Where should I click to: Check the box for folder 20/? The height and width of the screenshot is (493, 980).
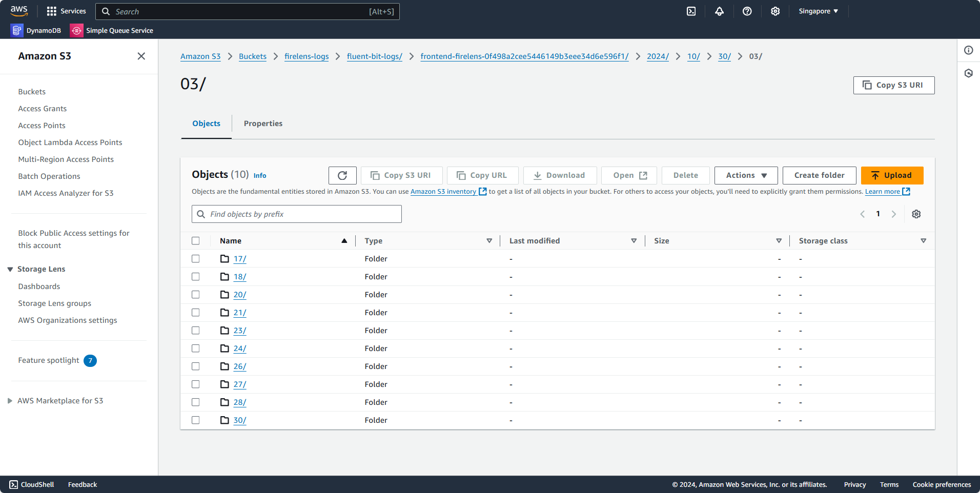195,295
